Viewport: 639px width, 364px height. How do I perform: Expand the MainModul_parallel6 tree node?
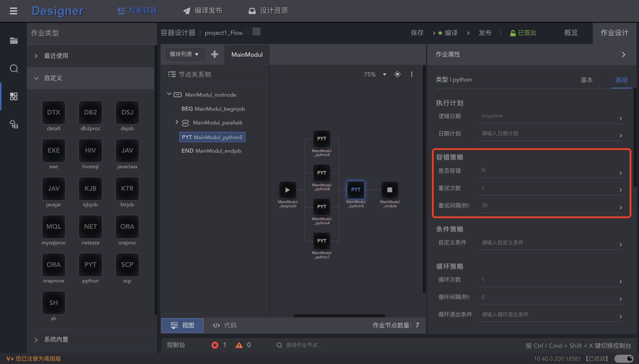pos(177,122)
